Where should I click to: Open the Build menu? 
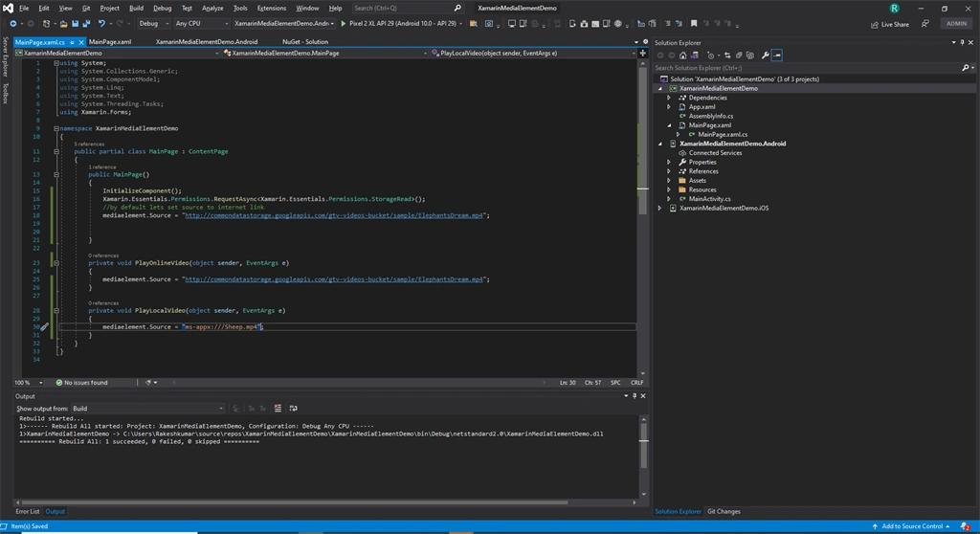pyautogui.click(x=136, y=8)
